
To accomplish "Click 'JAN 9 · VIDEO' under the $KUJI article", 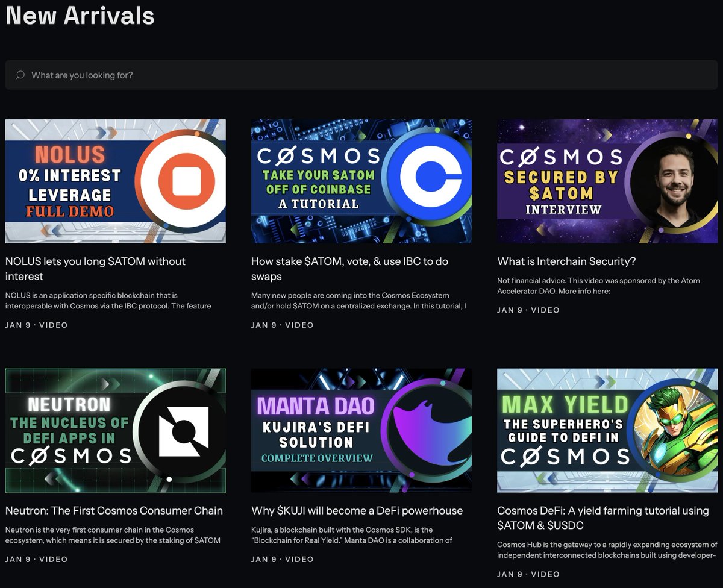I will click(x=283, y=559).
